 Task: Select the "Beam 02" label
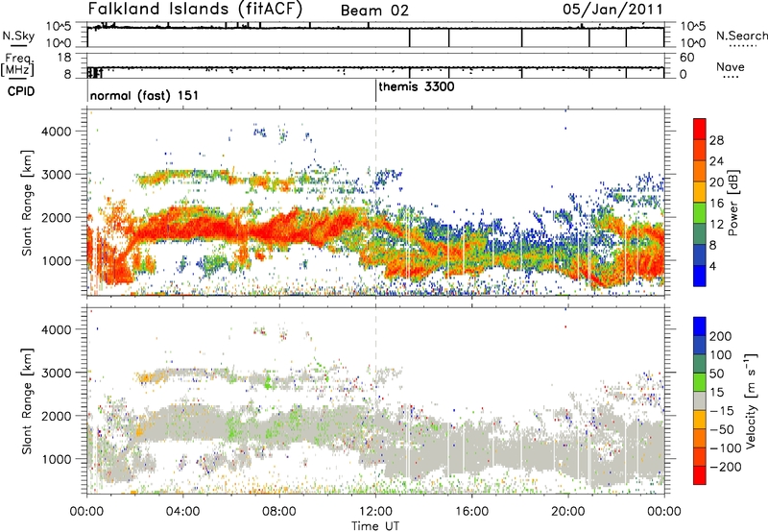pos(374,11)
